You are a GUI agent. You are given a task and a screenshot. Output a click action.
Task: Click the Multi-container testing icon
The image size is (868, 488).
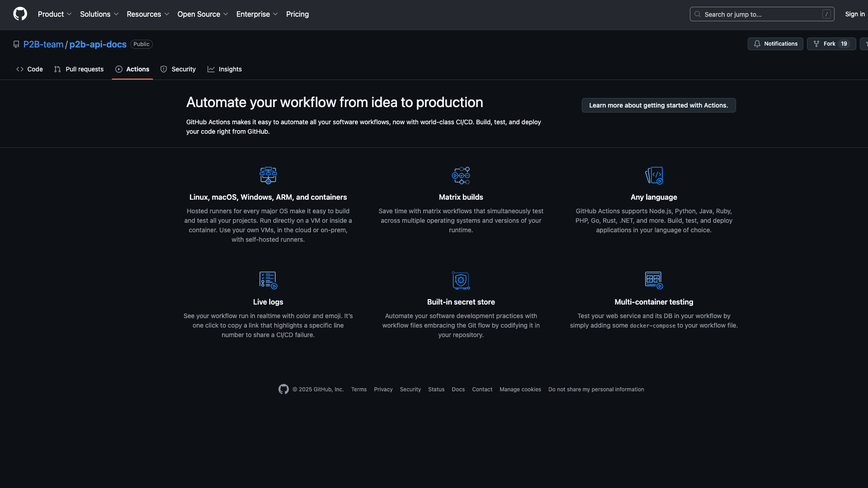tap(654, 280)
